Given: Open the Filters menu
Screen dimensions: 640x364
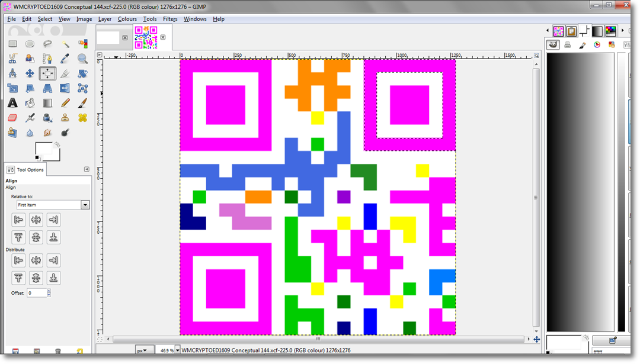Looking at the screenshot, I should 170,19.
